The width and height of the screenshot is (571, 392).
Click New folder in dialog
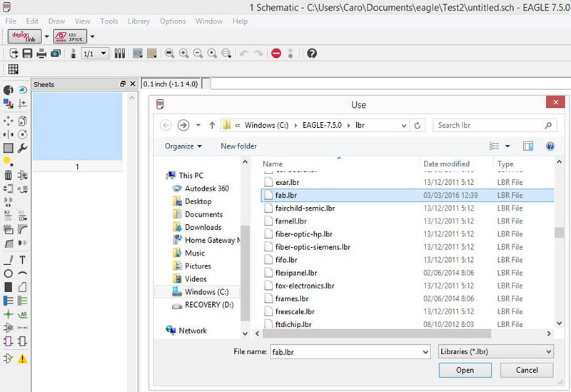point(238,146)
